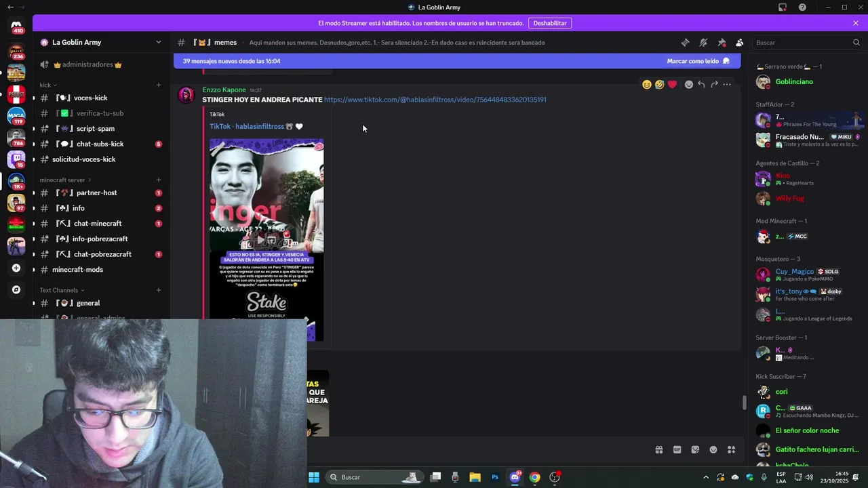Screen dimensions: 868x488
Task: Open the TikTok video hyperlink
Action: click(x=435, y=100)
